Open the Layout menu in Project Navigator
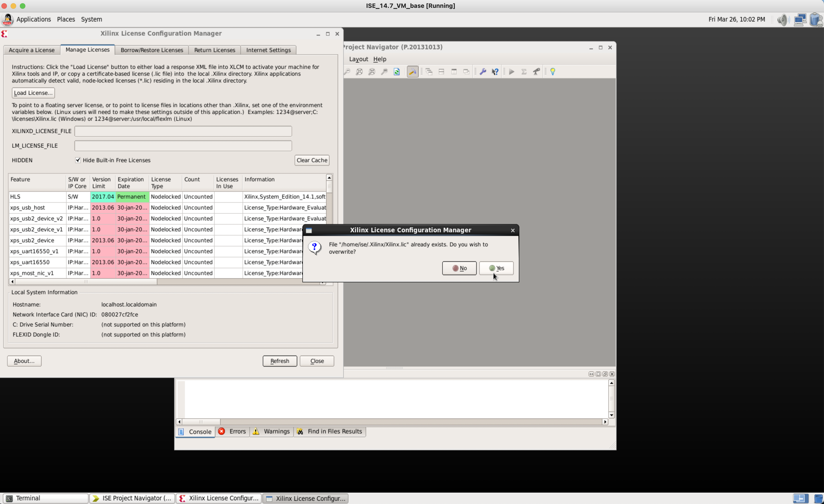The width and height of the screenshot is (824, 504). click(x=358, y=59)
